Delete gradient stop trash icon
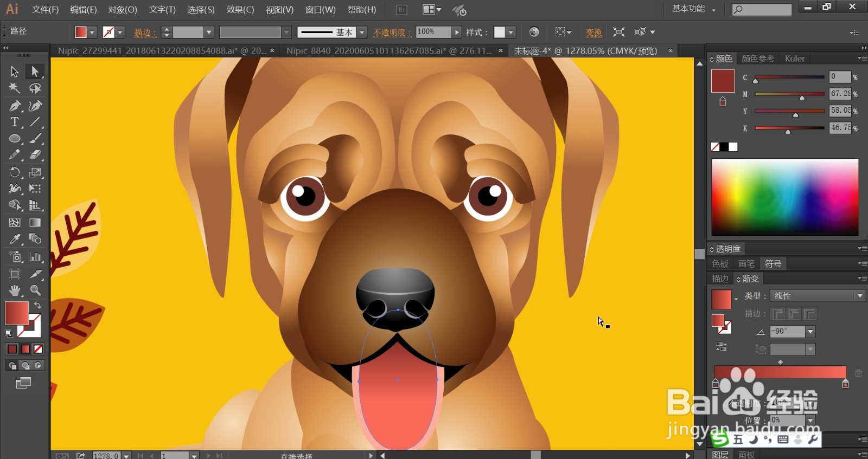This screenshot has height=459, width=868. 858,373
